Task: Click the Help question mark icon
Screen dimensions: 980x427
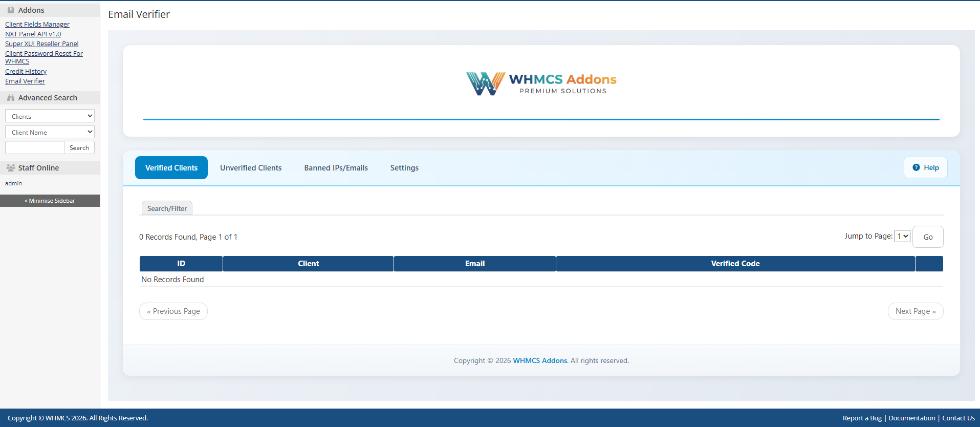Action: tap(916, 167)
